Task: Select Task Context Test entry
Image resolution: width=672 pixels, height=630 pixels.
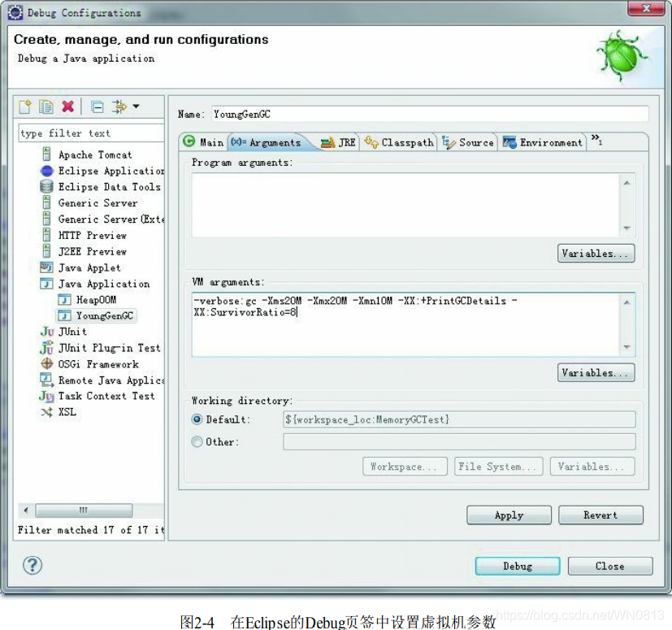Action: click(x=106, y=396)
